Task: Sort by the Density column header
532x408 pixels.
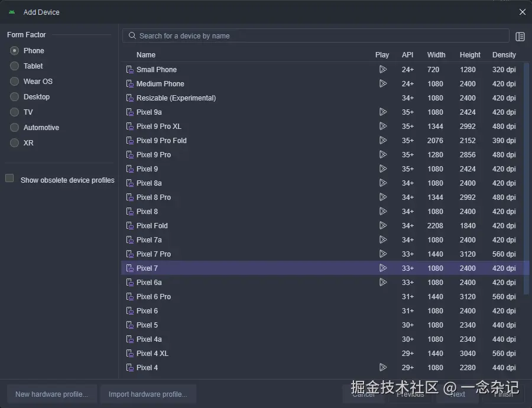Action: tap(504, 54)
